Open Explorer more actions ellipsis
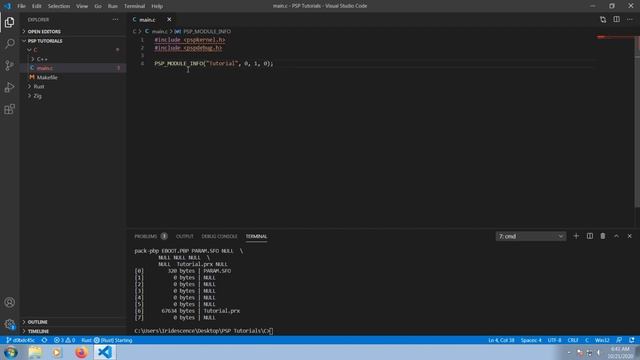The height and width of the screenshot is (360, 640). pyautogui.click(x=116, y=20)
